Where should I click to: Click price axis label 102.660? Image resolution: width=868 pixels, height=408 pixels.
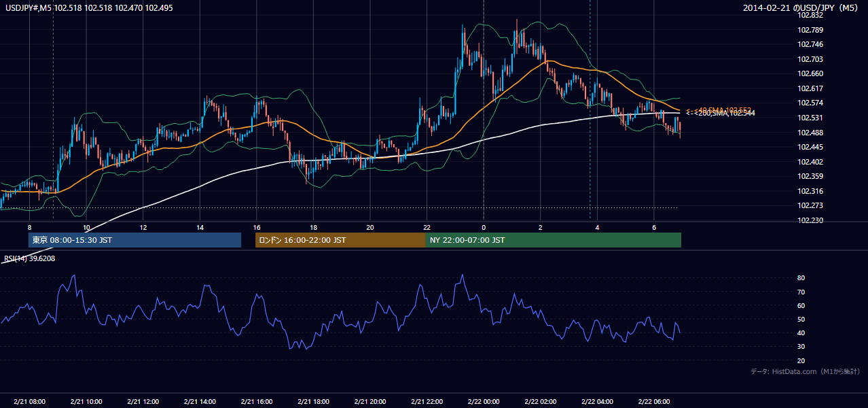(810, 74)
